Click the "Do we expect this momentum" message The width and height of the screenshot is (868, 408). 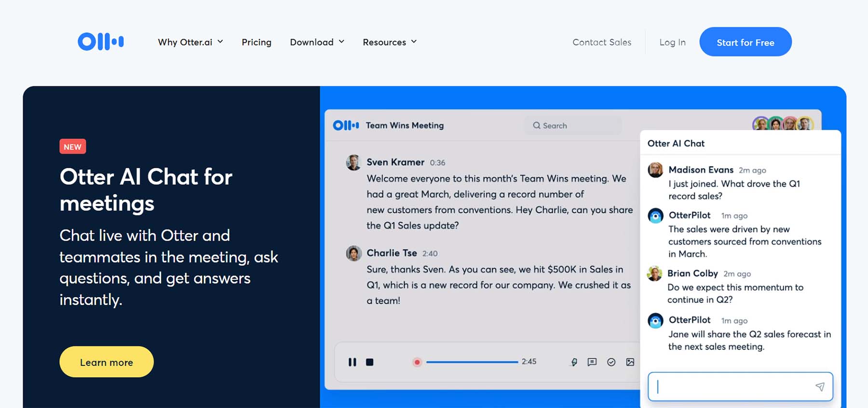pyautogui.click(x=735, y=293)
